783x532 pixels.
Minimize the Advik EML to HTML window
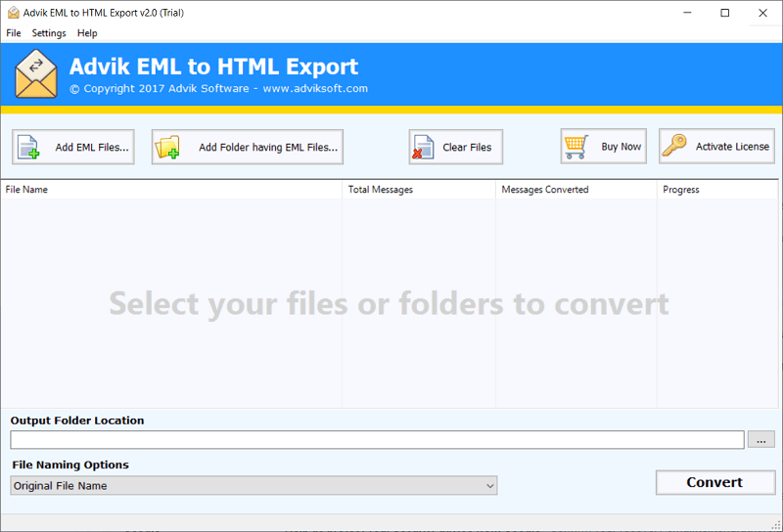[x=687, y=13]
